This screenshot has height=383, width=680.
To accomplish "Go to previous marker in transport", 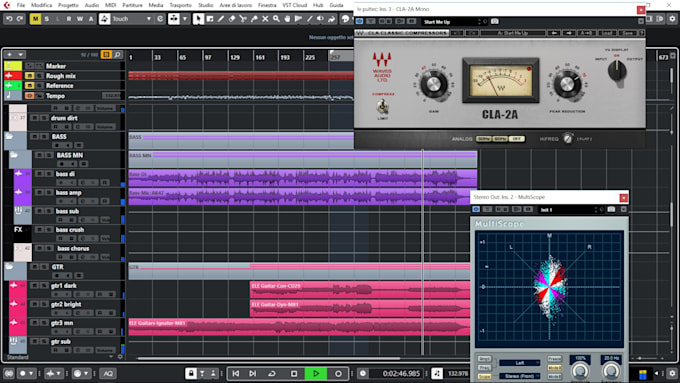I will 235,373.
